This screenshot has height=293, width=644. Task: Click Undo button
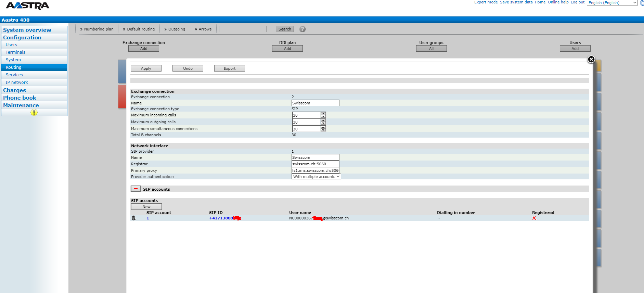[x=188, y=68]
